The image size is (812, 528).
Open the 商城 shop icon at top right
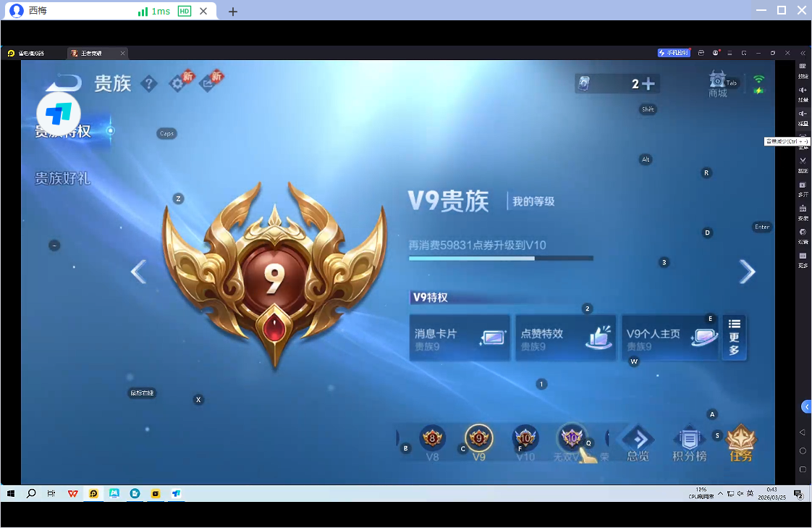point(717,82)
